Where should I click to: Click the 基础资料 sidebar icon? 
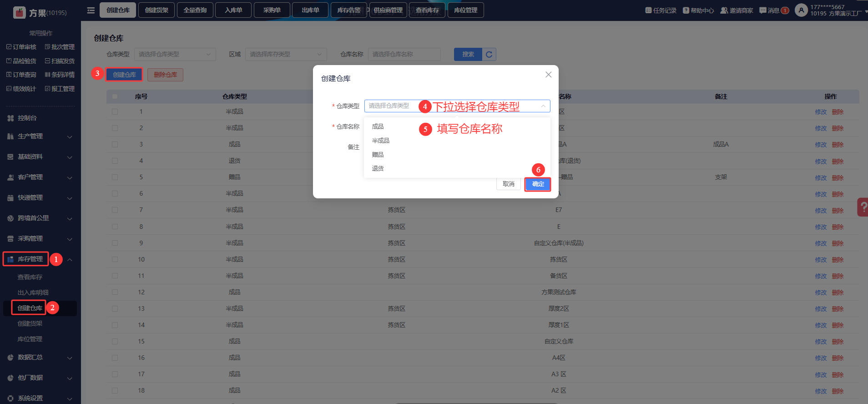pyautogui.click(x=10, y=157)
